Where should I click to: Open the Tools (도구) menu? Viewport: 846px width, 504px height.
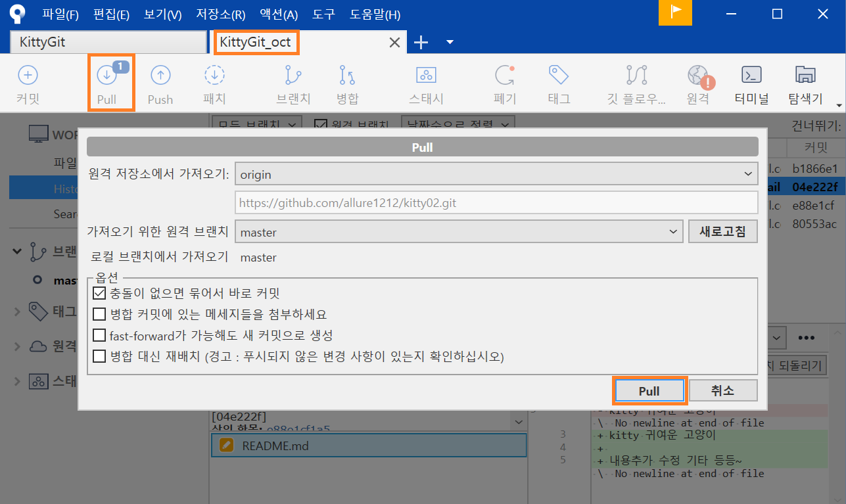tap(323, 14)
